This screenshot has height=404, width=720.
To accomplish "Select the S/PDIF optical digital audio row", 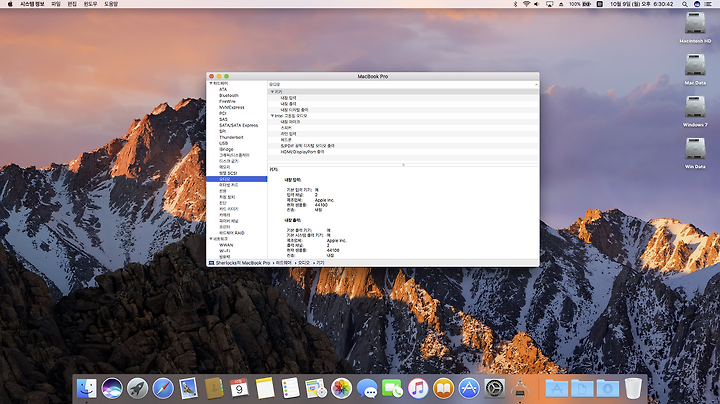I will click(403, 146).
